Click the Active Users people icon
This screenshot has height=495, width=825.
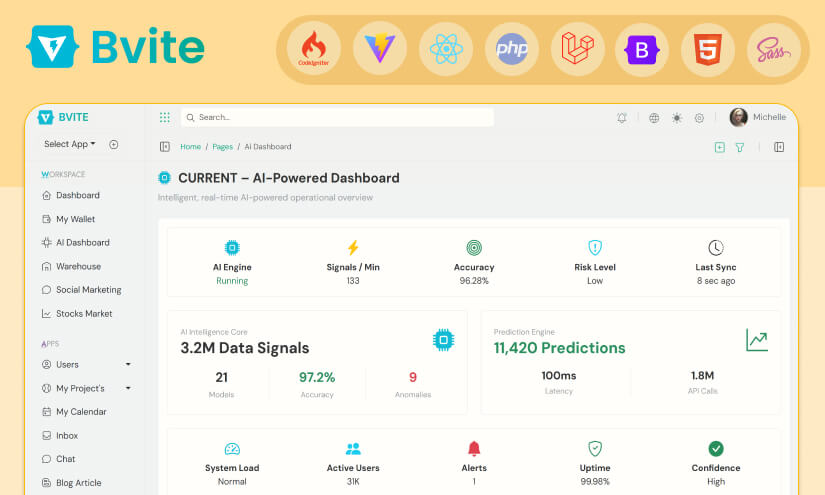353,449
